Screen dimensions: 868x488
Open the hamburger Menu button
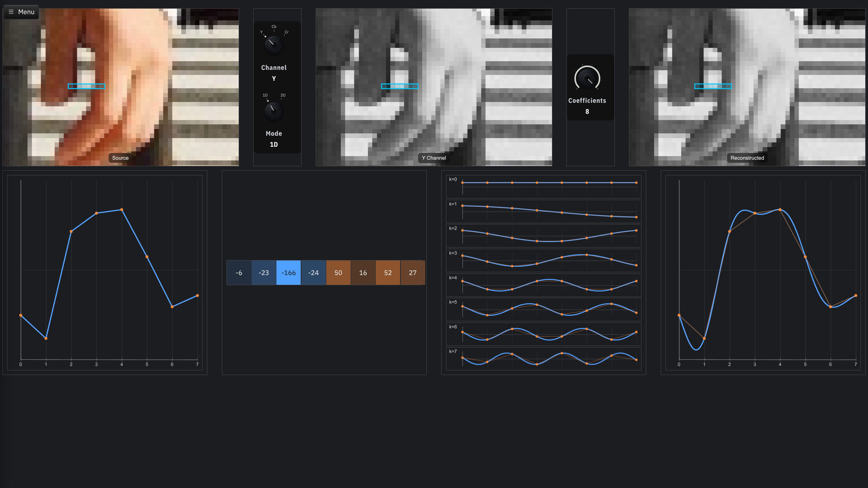tap(22, 12)
